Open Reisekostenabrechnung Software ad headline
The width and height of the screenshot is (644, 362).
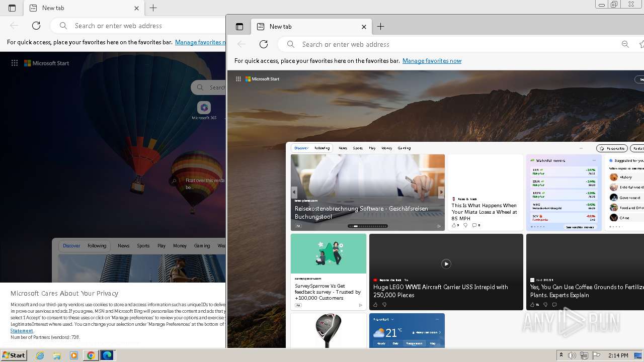[x=361, y=212]
